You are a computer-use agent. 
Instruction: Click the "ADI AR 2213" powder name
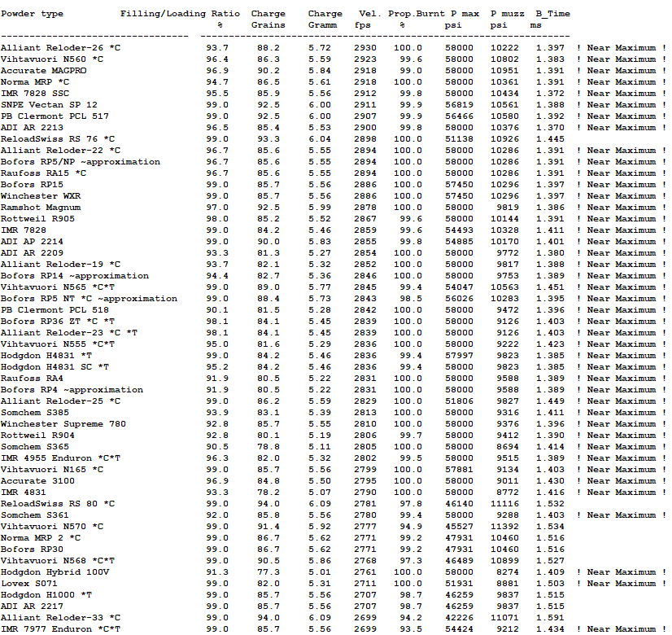click(x=33, y=127)
